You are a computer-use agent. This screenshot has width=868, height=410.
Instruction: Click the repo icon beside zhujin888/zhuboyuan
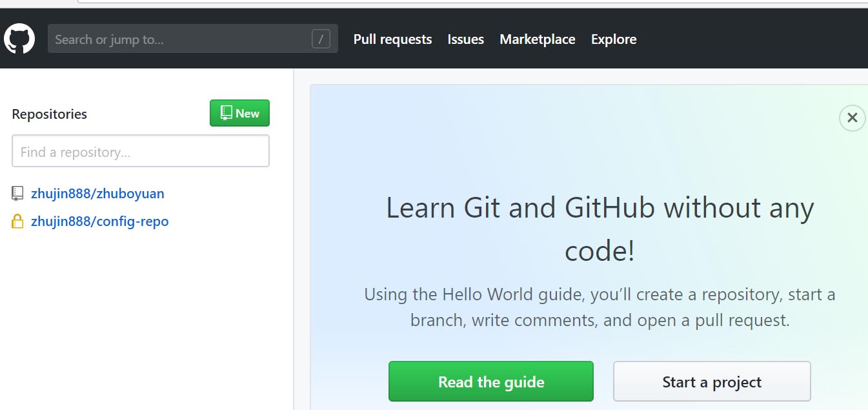(17, 193)
